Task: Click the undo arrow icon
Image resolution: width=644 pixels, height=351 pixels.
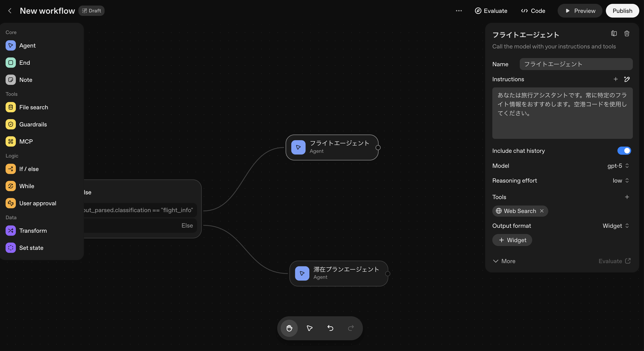Action: [330, 328]
